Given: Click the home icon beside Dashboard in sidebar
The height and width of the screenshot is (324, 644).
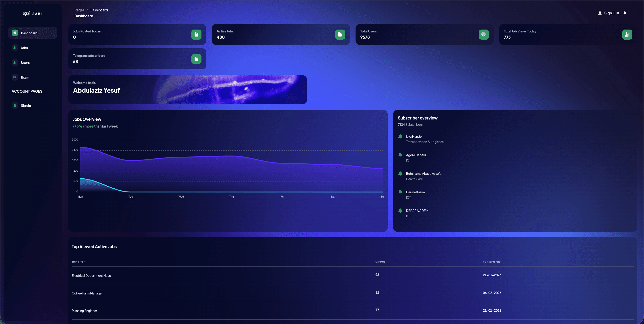Looking at the screenshot, I should point(15,33).
